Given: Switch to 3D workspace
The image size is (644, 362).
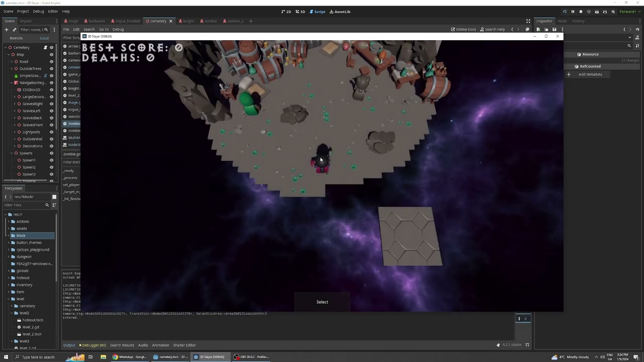Looking at the screenshot, I should click(x=300, y=12).
